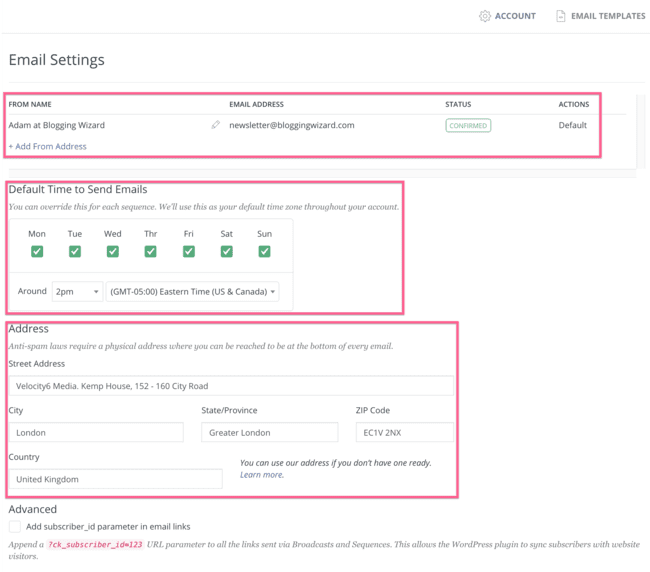The width and height of the screenshot is (650, 572).
Task: Disable the Sat send-day checkbox
Action: tap(226, 251)
